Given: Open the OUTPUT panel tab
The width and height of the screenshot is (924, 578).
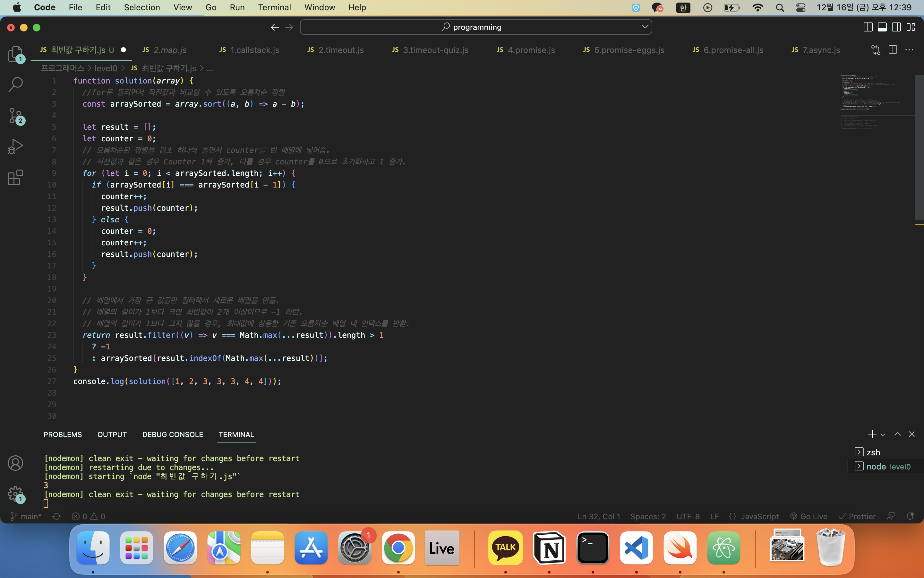Looking at the screenshot, I should tap(112, 435).
